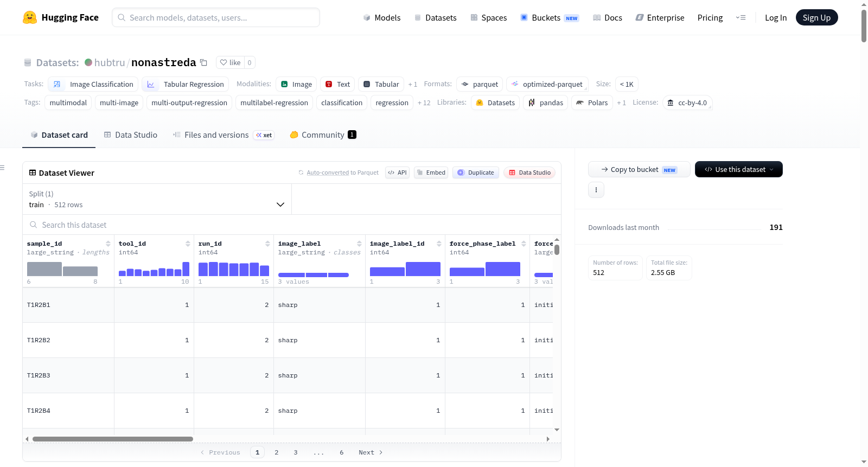Click Log In
Image resolution: width=868 pixels, height=467 pixels.
pyautogui.click(x=776, y=17)
